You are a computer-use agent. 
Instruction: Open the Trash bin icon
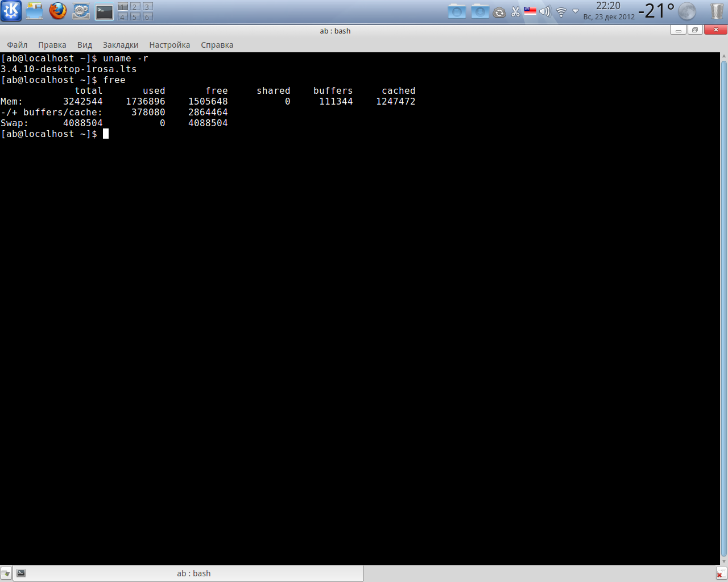click(x=717, y=11)
